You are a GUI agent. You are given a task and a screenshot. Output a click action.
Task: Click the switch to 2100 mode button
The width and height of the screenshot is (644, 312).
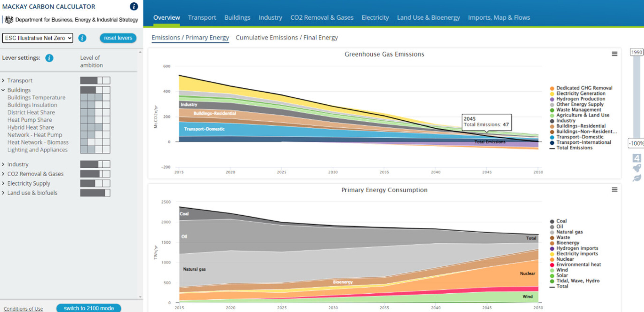(89, 308)
